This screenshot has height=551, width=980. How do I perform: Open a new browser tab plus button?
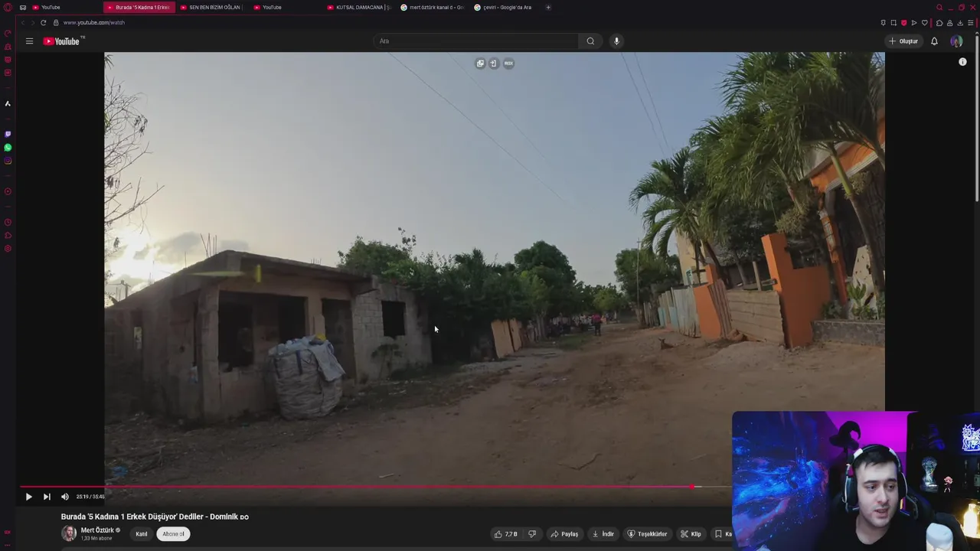pos(548,8)
